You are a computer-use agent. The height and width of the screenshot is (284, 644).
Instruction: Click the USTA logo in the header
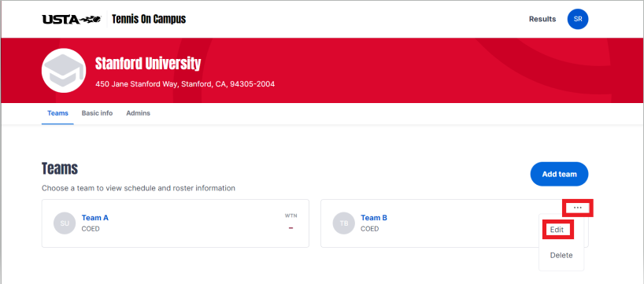[x=71, y=20]
